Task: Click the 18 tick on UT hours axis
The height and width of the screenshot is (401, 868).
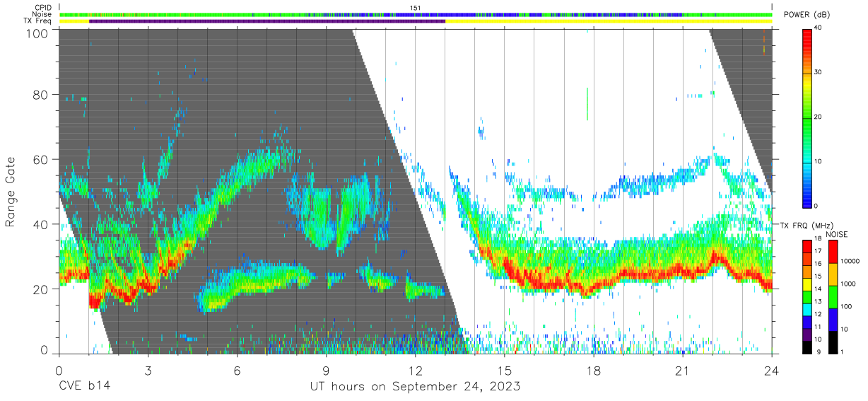Action: tap(594, 370)
